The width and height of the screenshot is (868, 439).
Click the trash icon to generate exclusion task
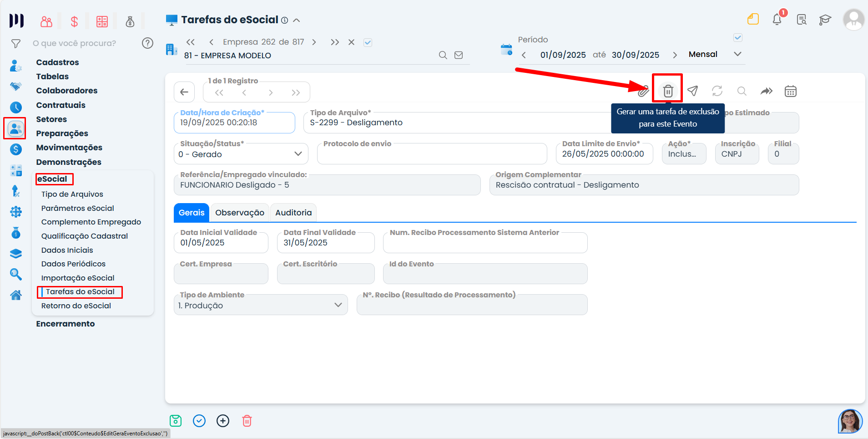coord(667,91)
